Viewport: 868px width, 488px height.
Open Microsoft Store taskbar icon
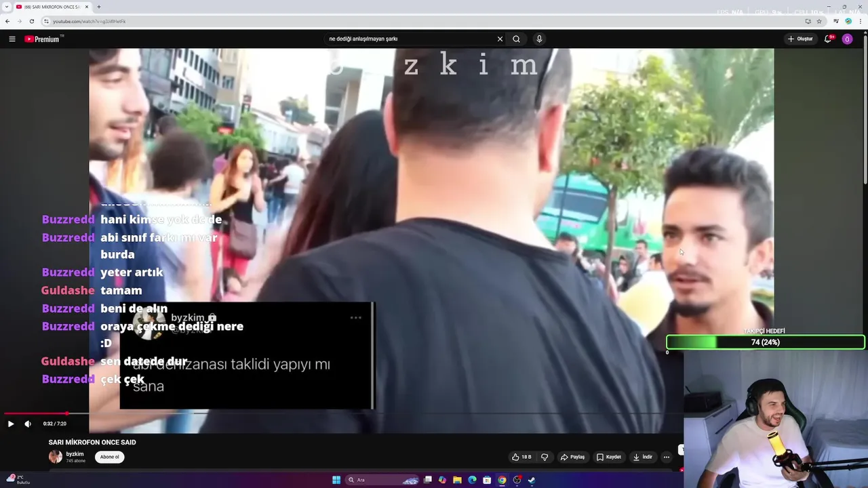pos(487,480)
